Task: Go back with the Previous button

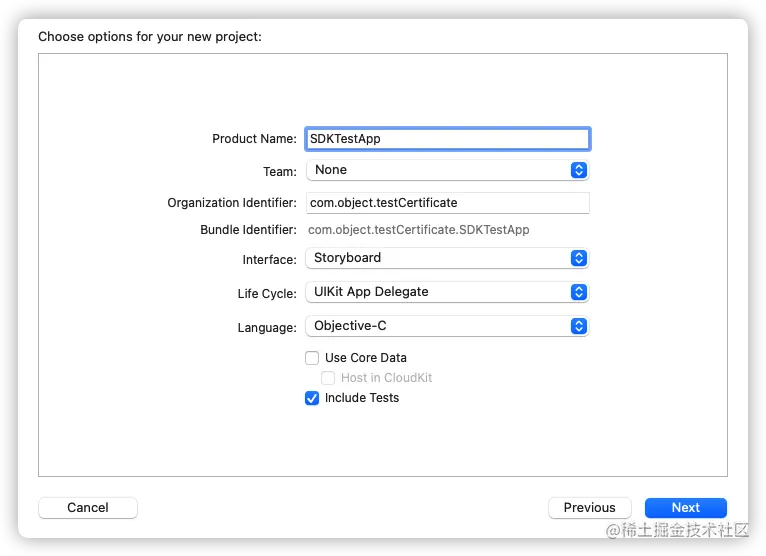Action: pos(589,508)
